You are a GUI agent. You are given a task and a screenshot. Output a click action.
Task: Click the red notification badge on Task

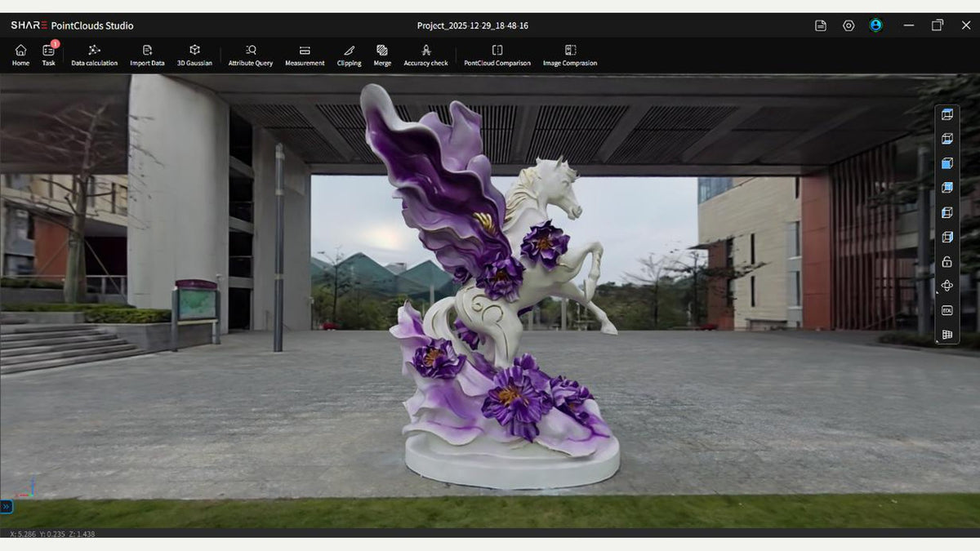pyautogui.click(x=55, y=44)
